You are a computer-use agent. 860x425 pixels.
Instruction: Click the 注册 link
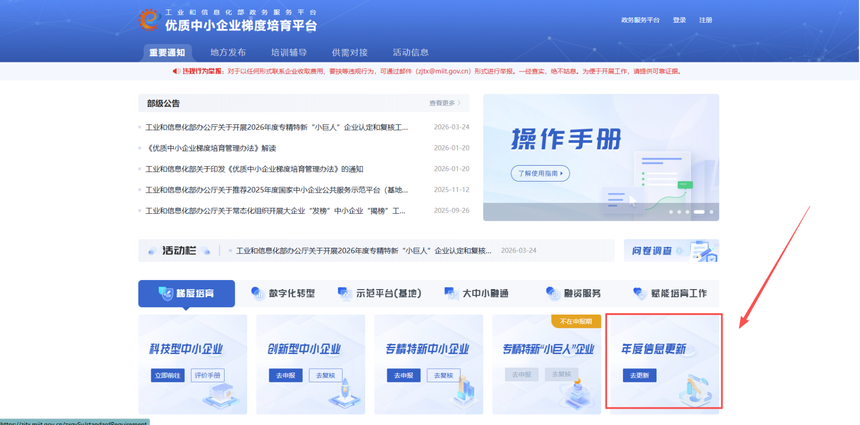[705, 20]
